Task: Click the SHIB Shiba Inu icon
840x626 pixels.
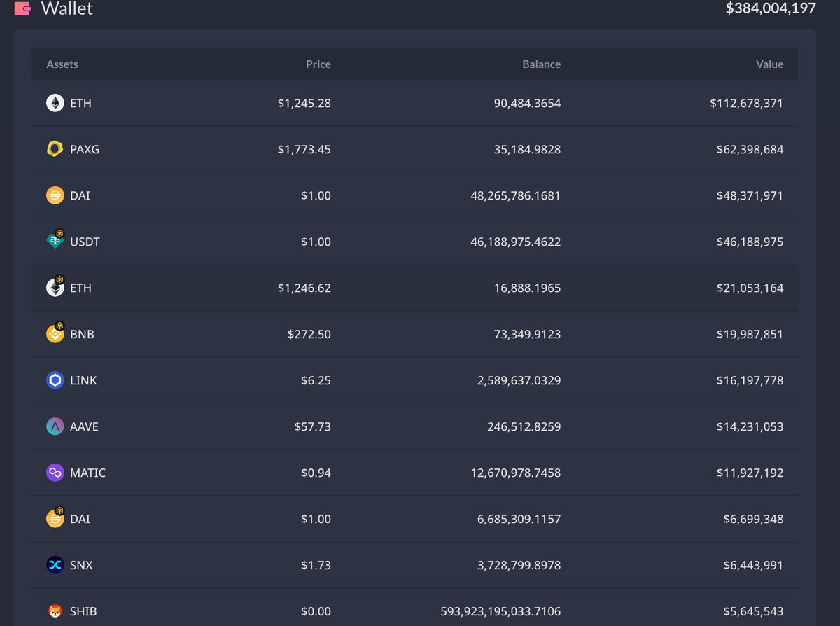Action: point(55,611)
